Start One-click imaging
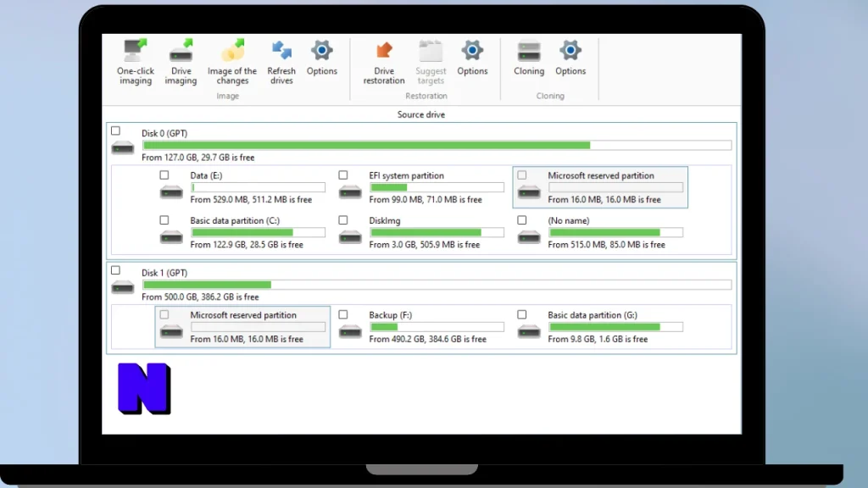 tap(135, 62)
